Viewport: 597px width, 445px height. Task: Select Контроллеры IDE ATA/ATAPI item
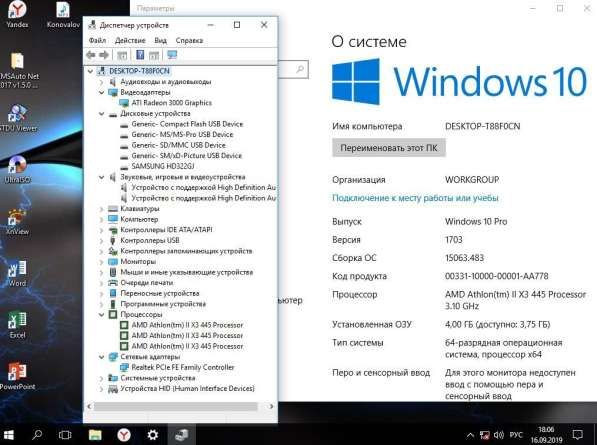[166, 230]
